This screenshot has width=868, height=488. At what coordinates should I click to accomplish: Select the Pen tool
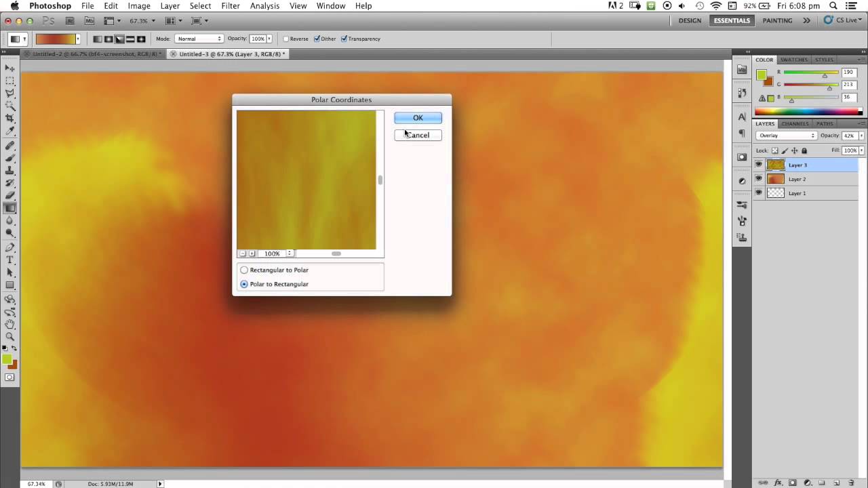(10, 247)
